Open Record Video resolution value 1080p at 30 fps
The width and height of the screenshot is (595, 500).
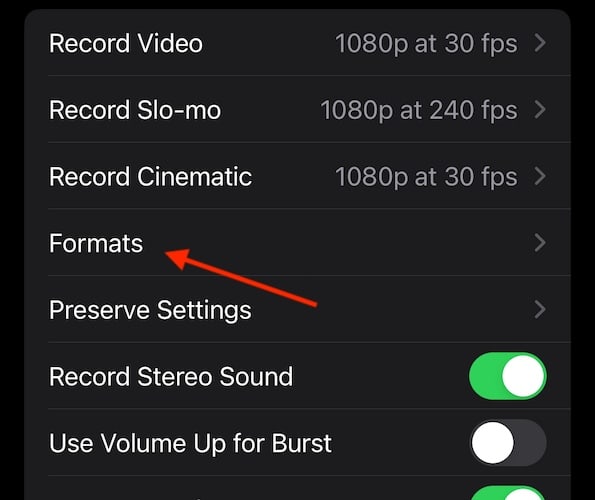[426, 44]
